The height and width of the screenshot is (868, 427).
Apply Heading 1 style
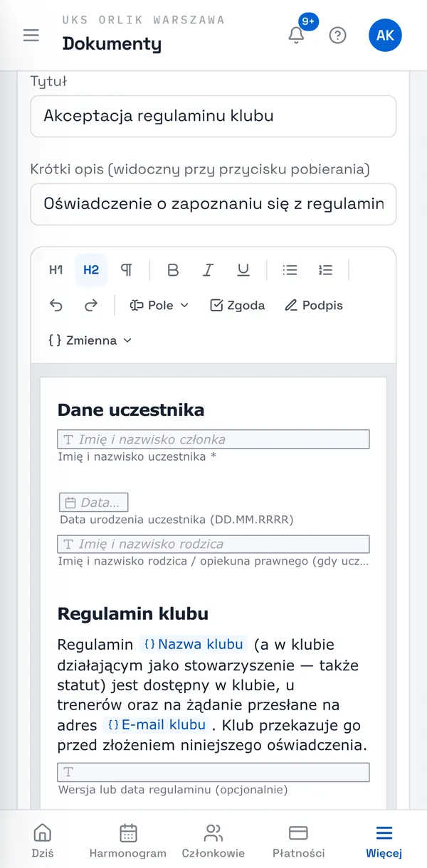[56, 270]
